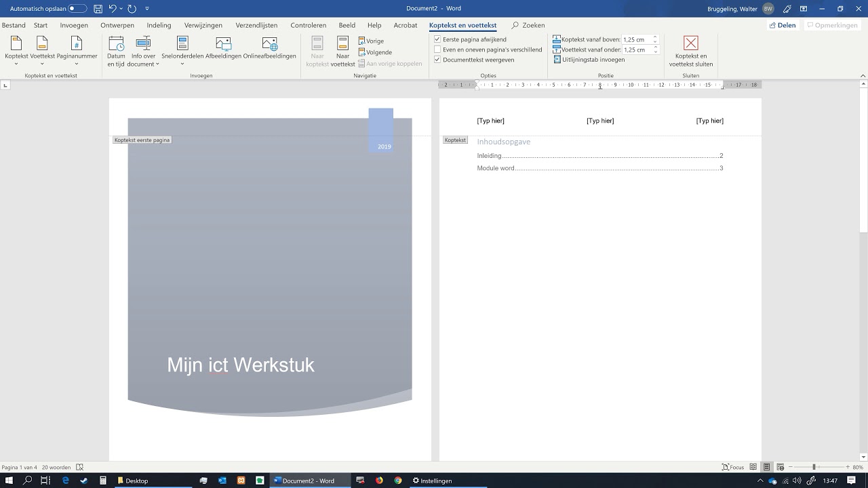Insert Datum en tijd
Screen dimensions: 868x488
click(116, 51)
